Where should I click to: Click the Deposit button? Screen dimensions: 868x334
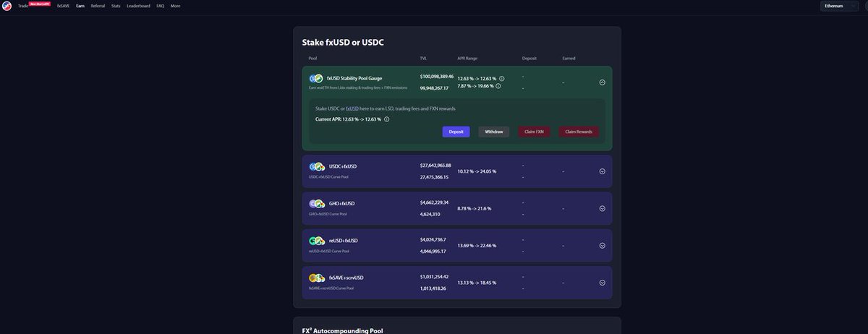click(x=456, y=132)
